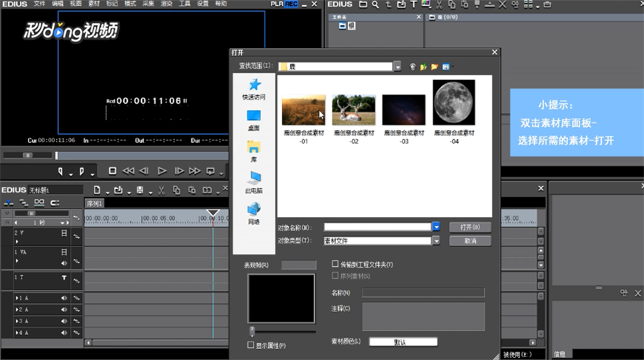Expand the 2 V track

pyautogui.click(x=17, y=241)
